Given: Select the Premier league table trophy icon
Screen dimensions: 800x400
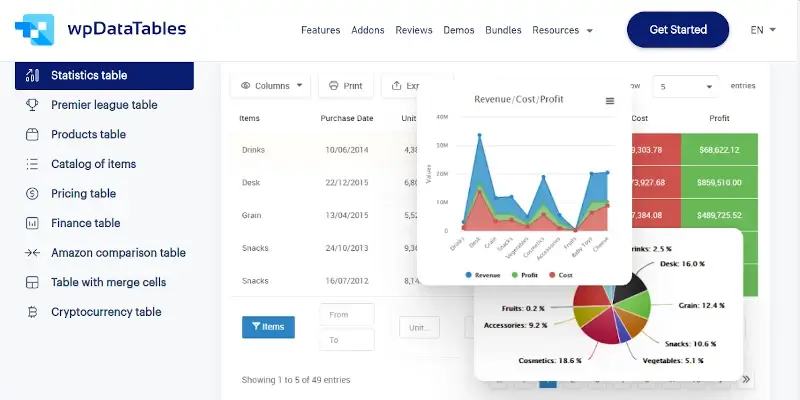Looking at the screenshot, I should (x=32, y=105).
